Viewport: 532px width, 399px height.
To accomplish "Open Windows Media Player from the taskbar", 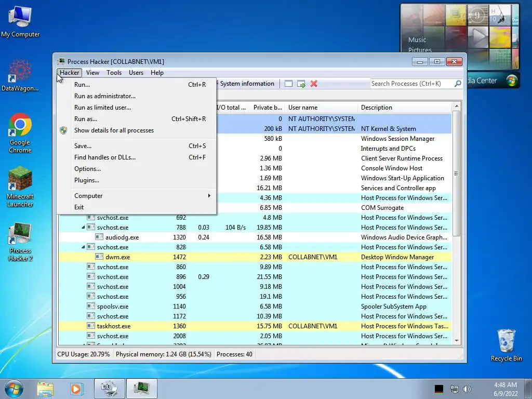I will 76,389.
